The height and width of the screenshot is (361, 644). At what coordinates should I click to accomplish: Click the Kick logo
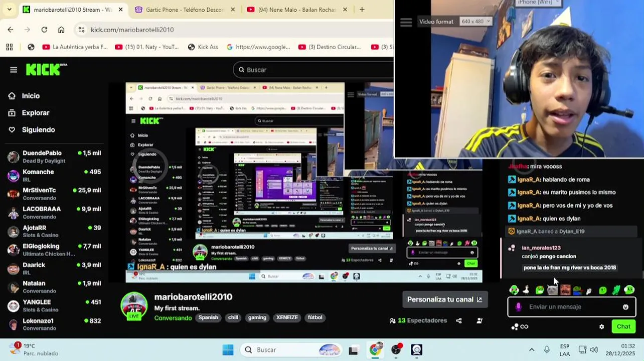point(46,69)
